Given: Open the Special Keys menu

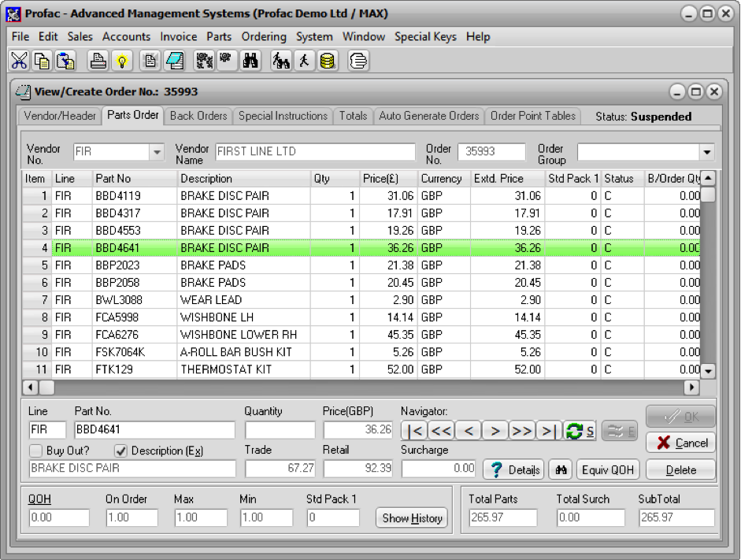Looking at the screenshot, I should (425, 37).
